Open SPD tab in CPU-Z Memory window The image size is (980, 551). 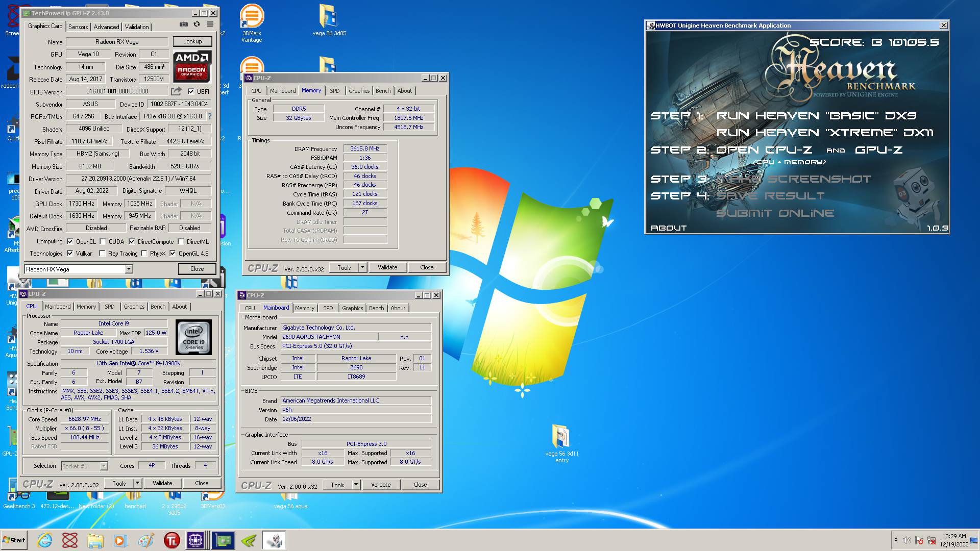coord(334,91)
